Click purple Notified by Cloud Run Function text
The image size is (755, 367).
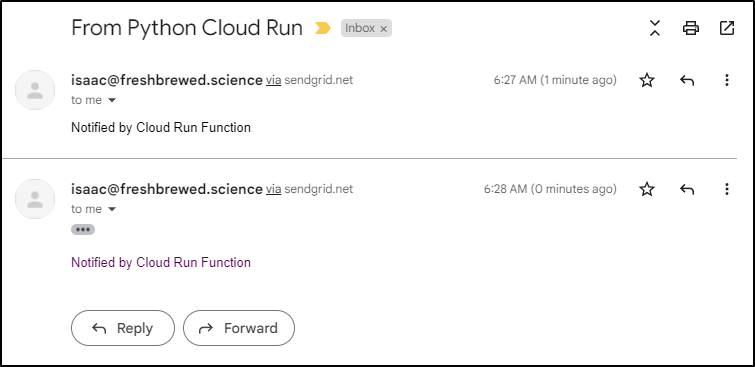click(x=161, y=262)
